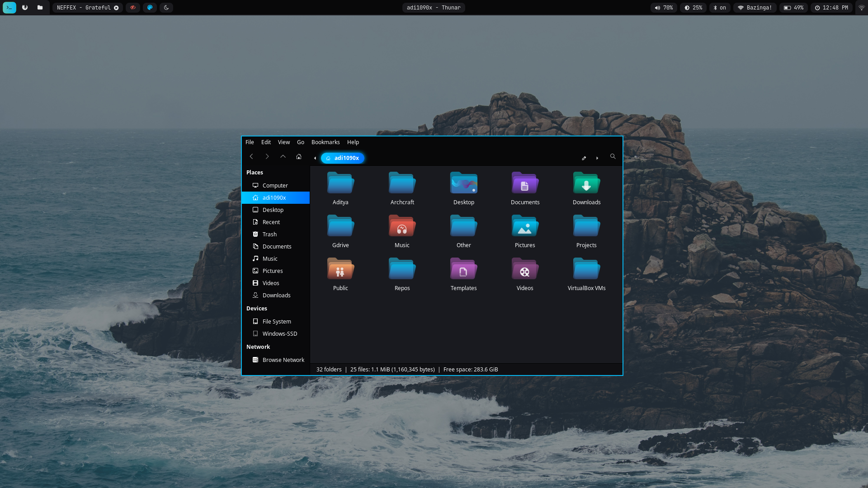Toggle the moon night-mode icon
Screen dimensions: 868x488
point(166,8)
